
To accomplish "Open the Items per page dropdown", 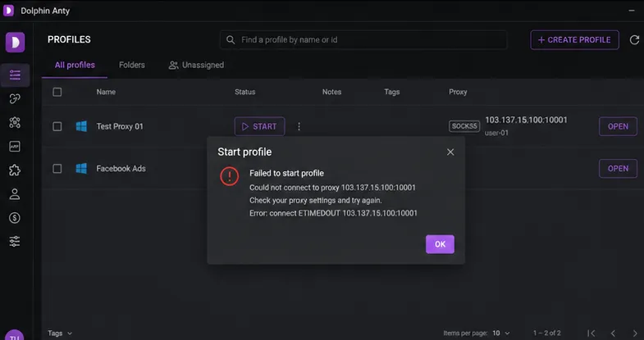I will 501,333.
